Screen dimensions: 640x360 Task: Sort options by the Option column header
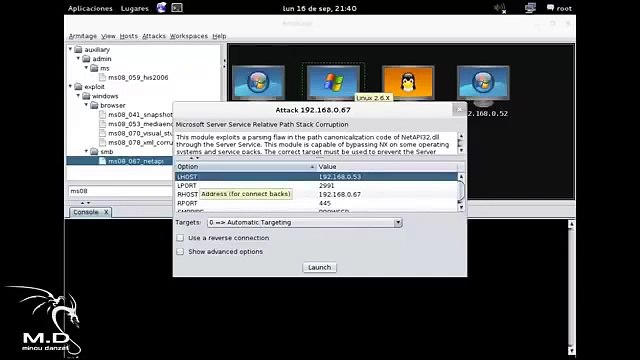tap(246, 167)
